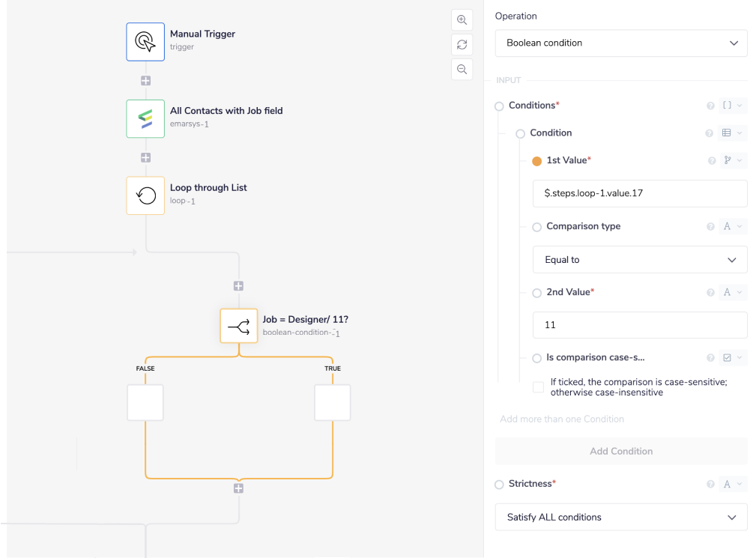This screenshot has height=558, width=756.
Task: Open the 1st Value type selector
Action: [x=731, y=161]
